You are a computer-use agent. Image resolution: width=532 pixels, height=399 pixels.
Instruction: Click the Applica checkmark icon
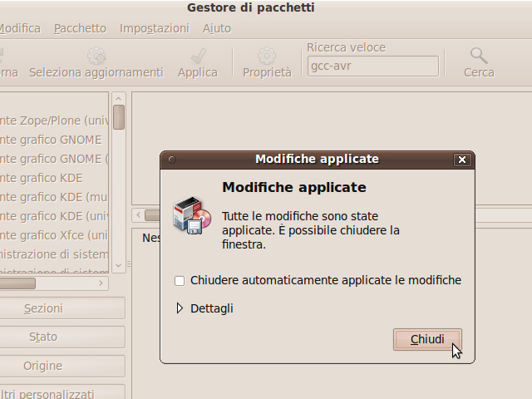tap(198, 56)
